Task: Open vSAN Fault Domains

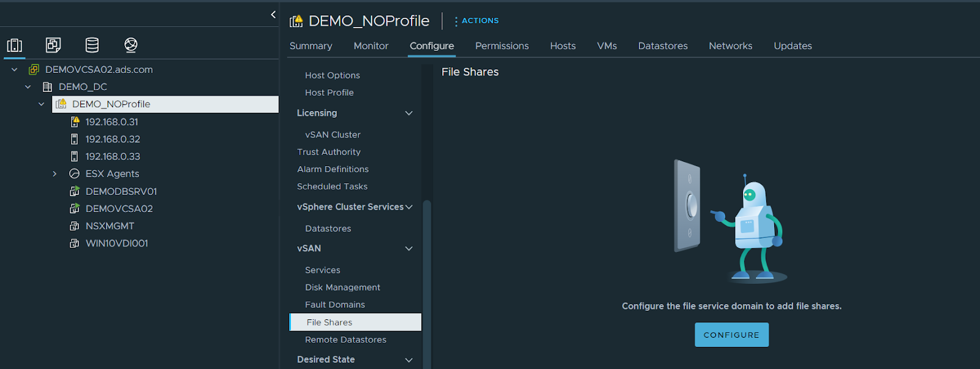Action: (335, 304)
